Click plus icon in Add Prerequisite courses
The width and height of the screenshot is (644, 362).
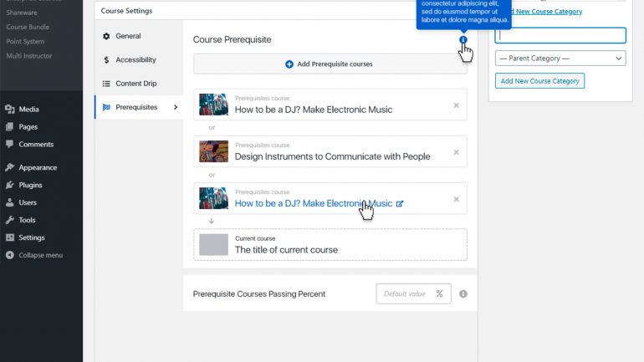pyautogui.click(x=289, y=64)
